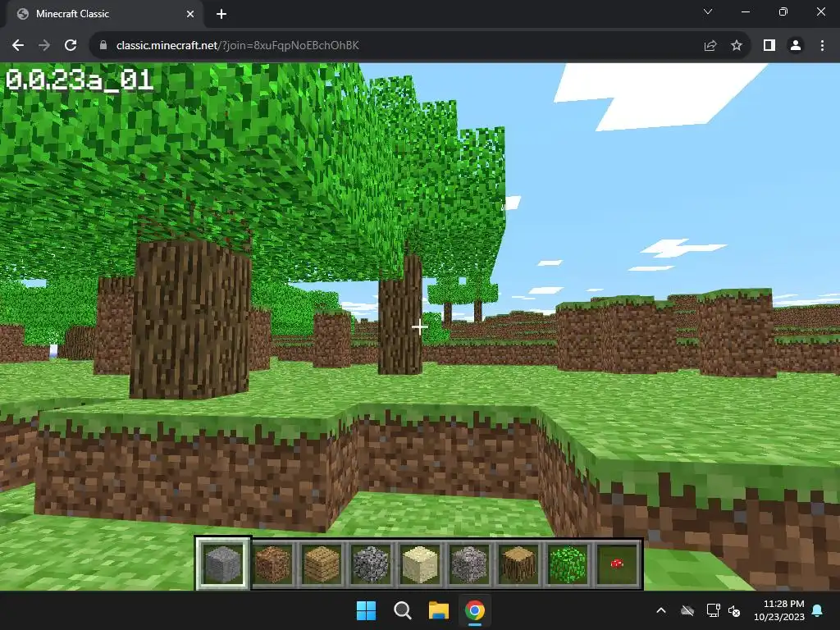Switch to the Minecraft Classic tab
Screen dimensions: 840x630
(x=104, y=14)
